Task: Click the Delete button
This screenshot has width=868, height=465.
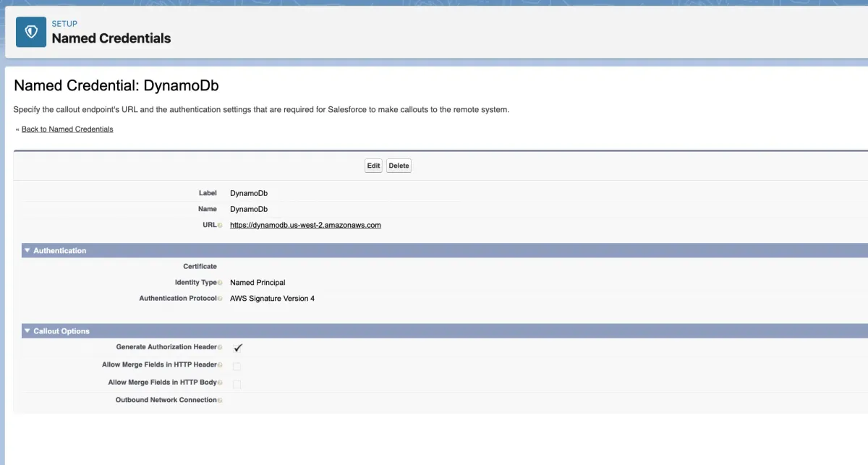Action: click(x=399, y=166)
